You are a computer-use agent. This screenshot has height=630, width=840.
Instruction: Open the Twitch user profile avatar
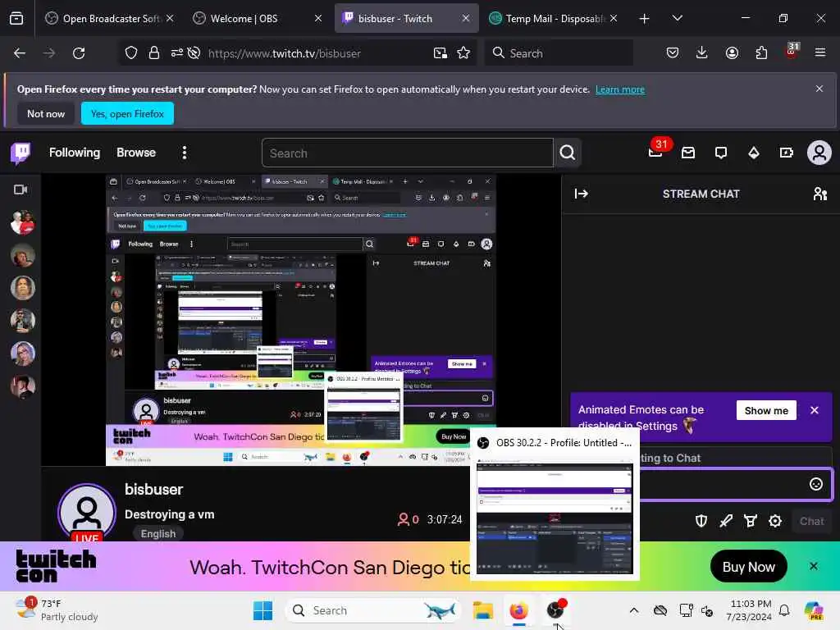click(x=819, y=153)
